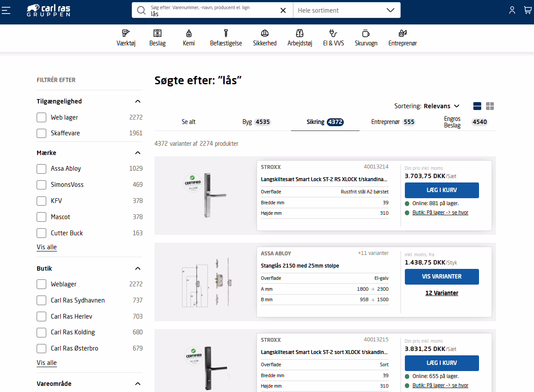Check the KFV brand filter

click(x=41, y=201)
